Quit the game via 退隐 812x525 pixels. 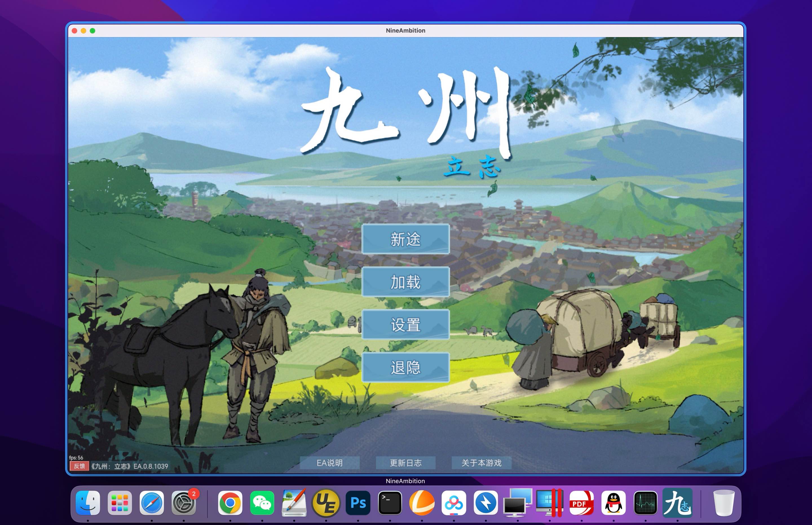click(x=405, y=367)
